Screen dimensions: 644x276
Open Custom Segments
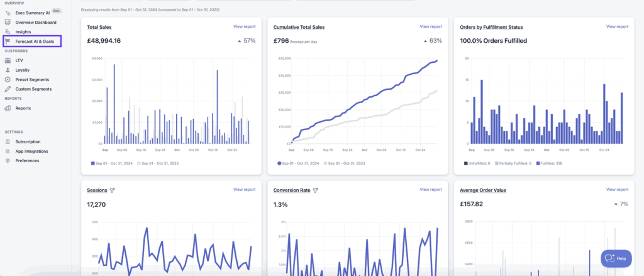pyautogui.click(x=34, y=89)
